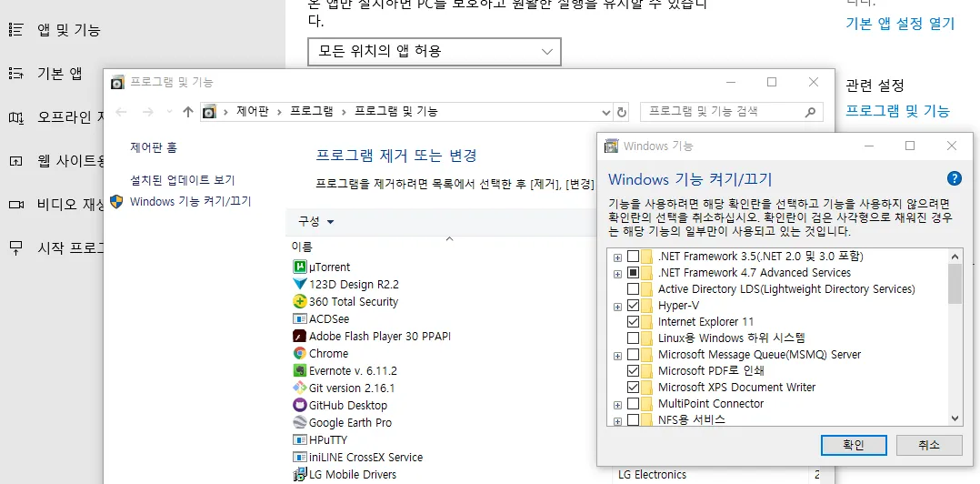The width and height of the screenshot is (980, 484).
Task: Click the blue help icon in Windows 기능 dialog
Action: click(x=954, y=179)
